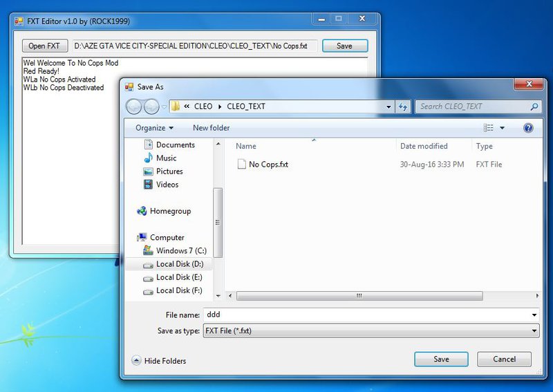The height and width of the screenshot is (392, 553).
Task: Click the 'WLa No Cops Activated' line
Action: click(x=59, y=79)
